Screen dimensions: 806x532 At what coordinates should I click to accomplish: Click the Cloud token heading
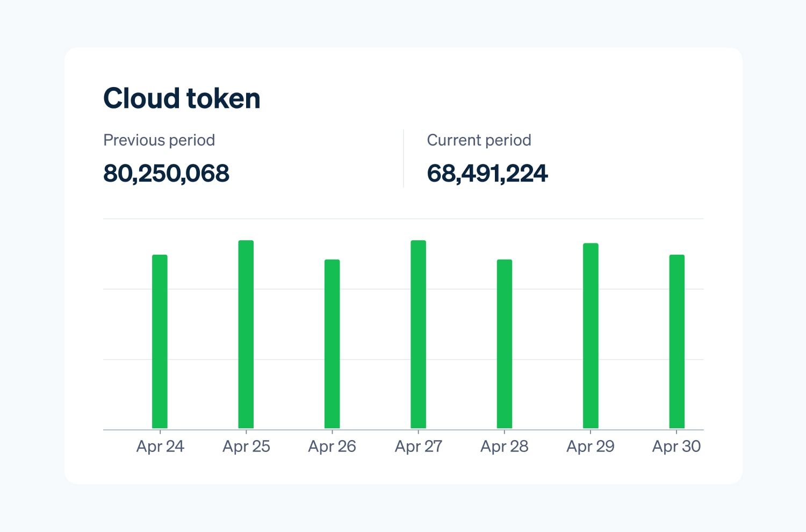click(x=182, y=98)
